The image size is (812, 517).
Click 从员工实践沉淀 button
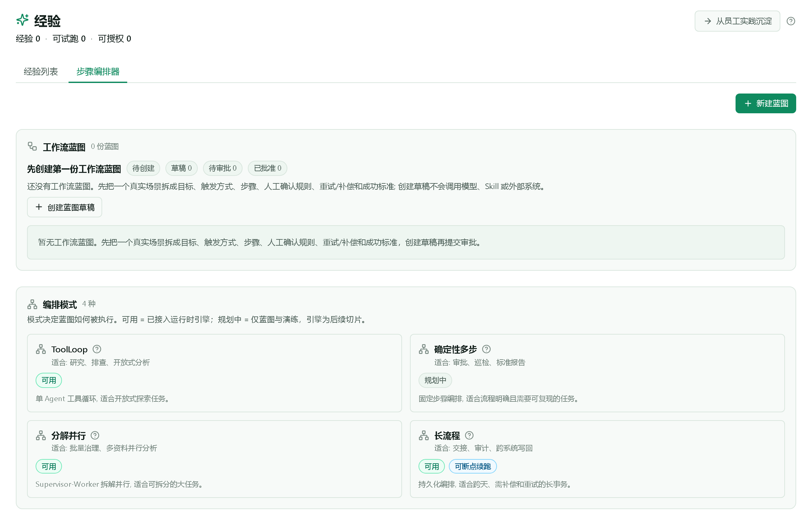737,21
